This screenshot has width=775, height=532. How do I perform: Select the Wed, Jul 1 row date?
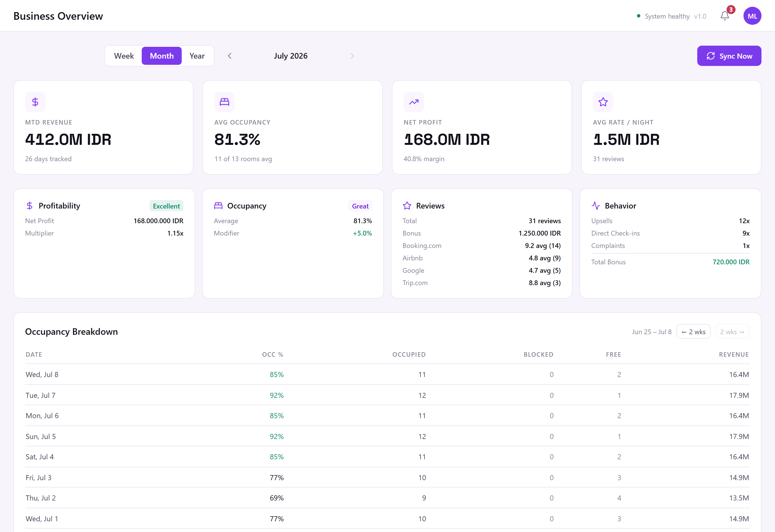tap(42, 519)
